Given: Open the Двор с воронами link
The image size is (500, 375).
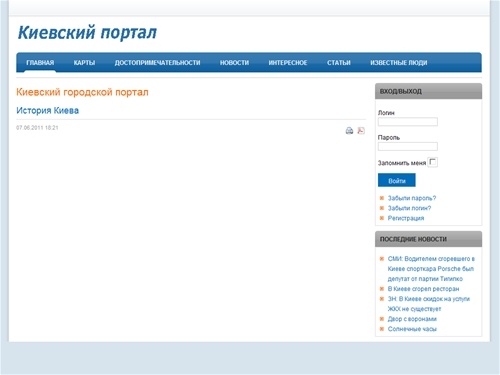Looking at the screenshot, I should 412,319.
